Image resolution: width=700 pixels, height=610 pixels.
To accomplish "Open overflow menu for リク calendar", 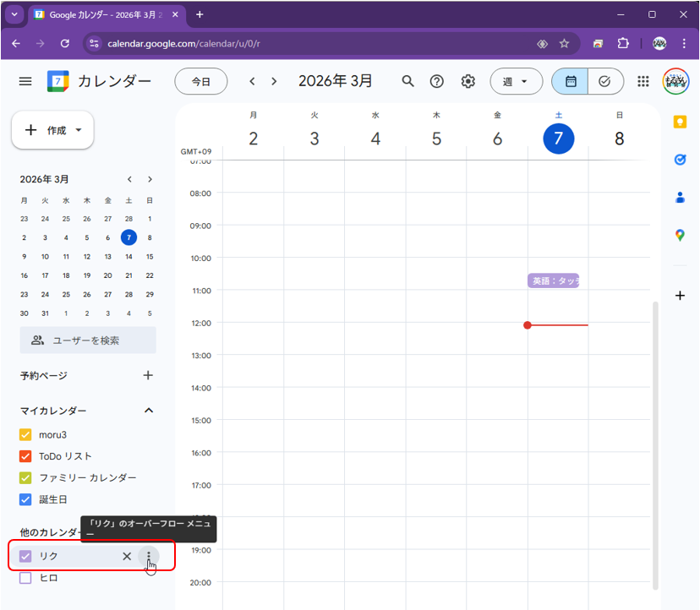I will pyautogui.click(x=149, y=556).
